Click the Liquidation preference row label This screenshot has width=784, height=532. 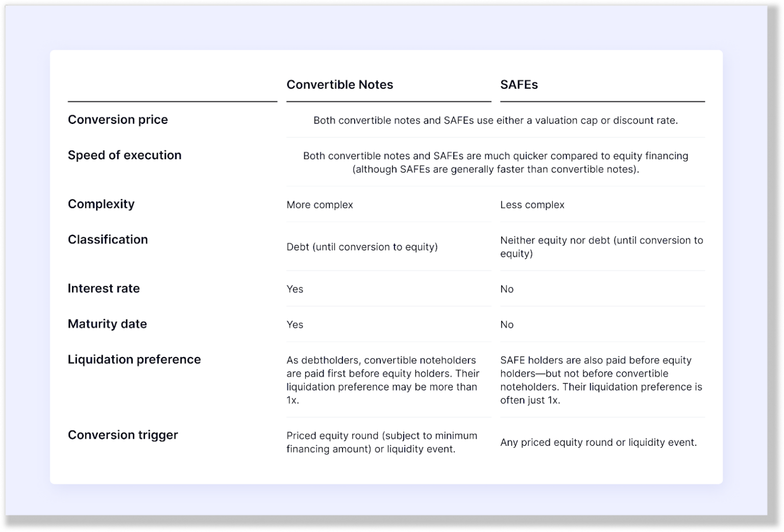pos(134,360)
